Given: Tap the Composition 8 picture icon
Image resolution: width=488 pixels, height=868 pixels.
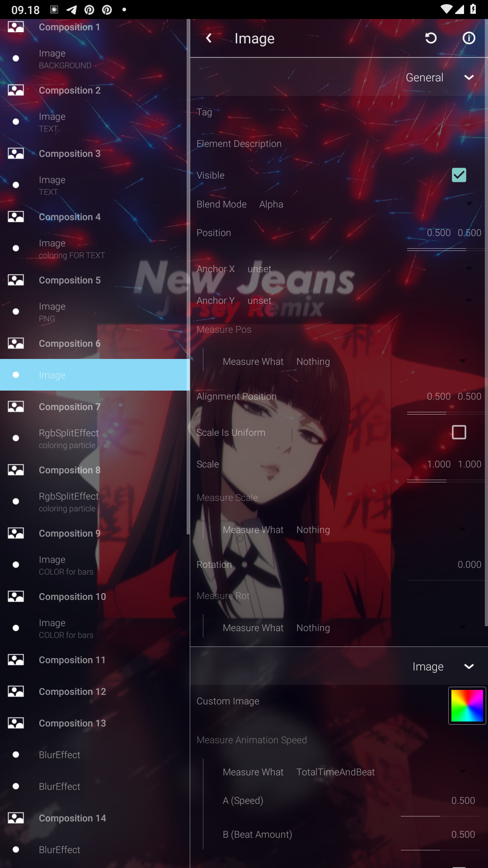Looking at the screenshot, I should click(16, 470).
